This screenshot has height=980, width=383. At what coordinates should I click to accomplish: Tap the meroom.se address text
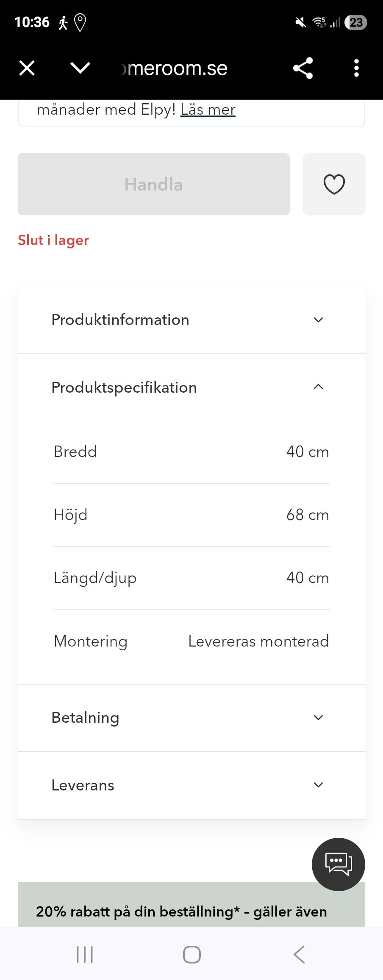(x=177, y=68)
